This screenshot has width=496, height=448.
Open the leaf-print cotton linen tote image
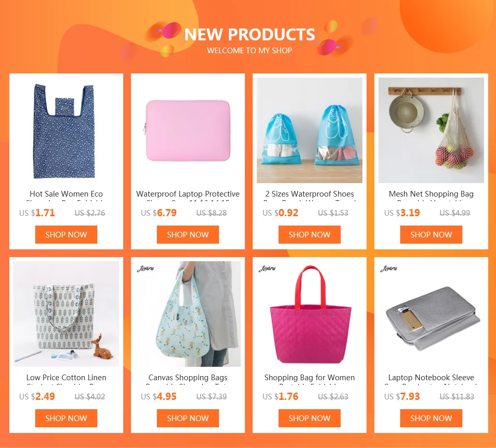click(66, 314)
